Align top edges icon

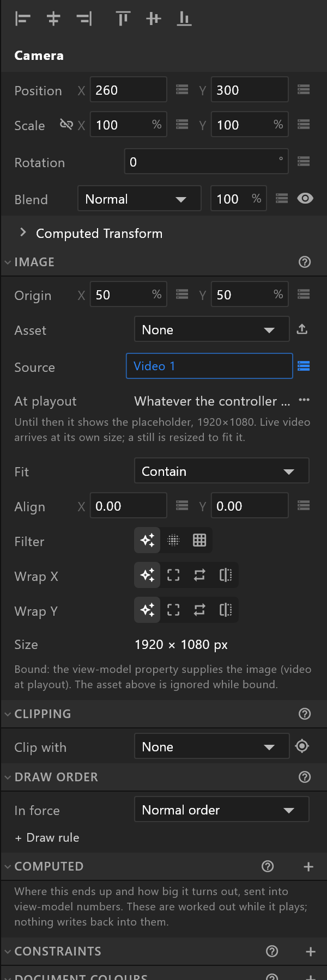[123, 19]
